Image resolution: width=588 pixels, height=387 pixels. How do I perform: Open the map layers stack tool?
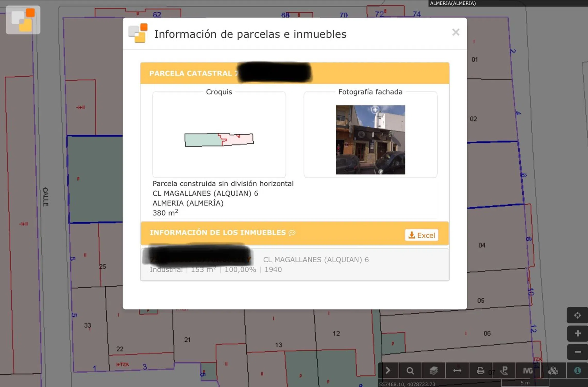coord(434,371)
